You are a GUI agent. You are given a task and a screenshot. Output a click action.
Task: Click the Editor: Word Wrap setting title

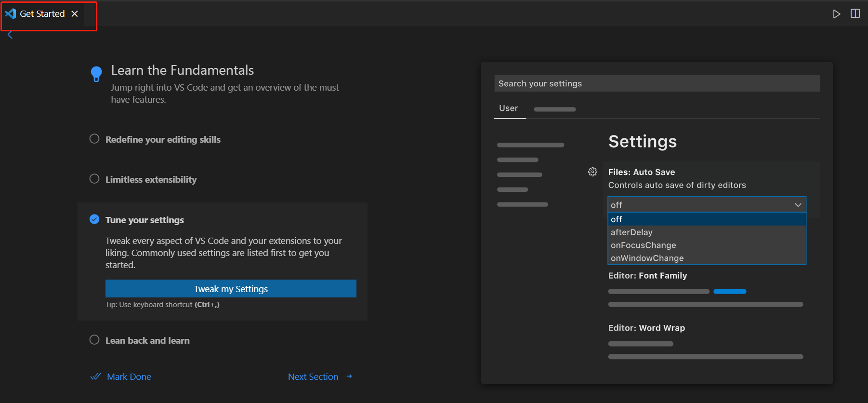pos(646,328)
